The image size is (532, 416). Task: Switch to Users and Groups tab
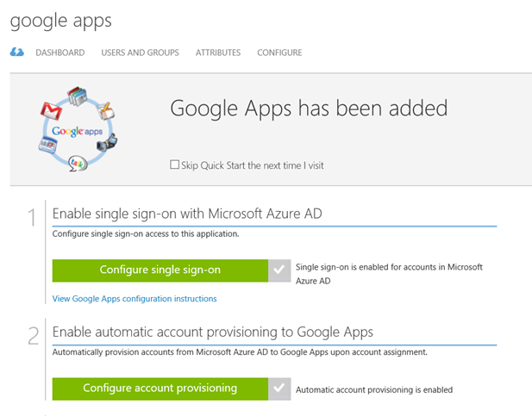point(140,53)
